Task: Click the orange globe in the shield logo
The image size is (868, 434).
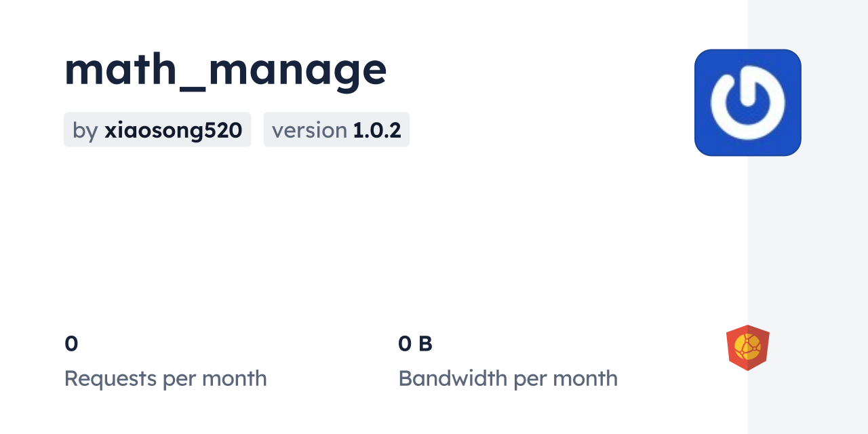Action: tap(747, 347)
